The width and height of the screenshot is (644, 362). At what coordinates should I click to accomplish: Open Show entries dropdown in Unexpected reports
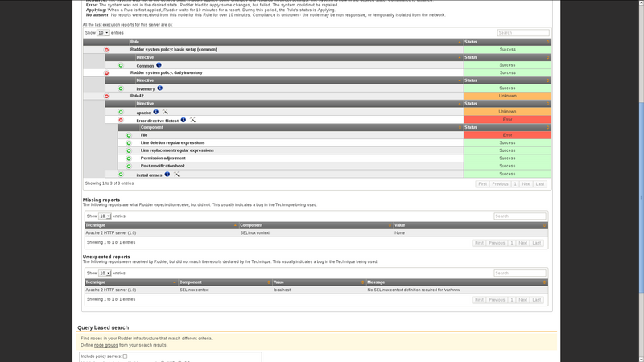105,274
